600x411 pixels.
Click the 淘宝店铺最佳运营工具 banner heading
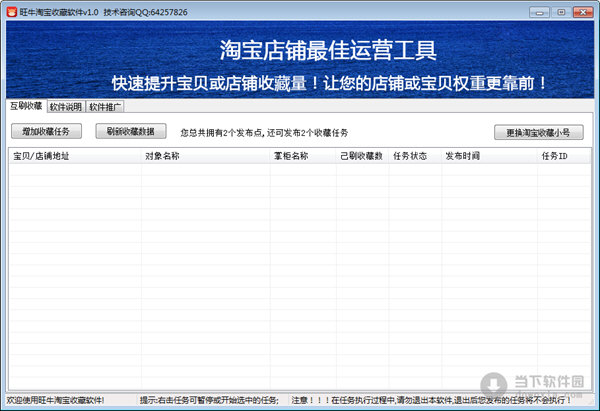[x=328, y=50]
